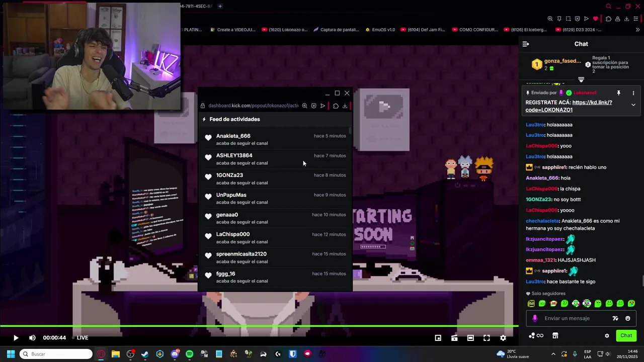Toggle theater mode in the player
Screen dimensions: 644x362
point(470,338)
